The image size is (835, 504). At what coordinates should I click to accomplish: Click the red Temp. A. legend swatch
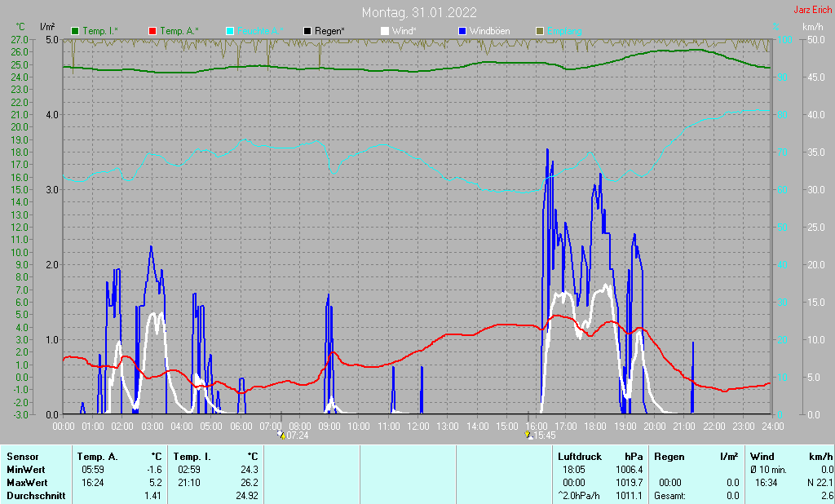pos(152,31)
